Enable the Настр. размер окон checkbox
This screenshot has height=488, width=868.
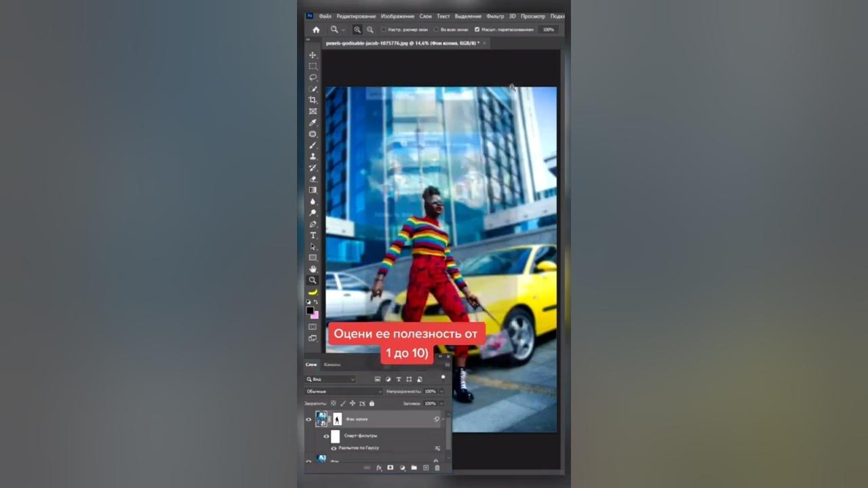pos(383,30)
